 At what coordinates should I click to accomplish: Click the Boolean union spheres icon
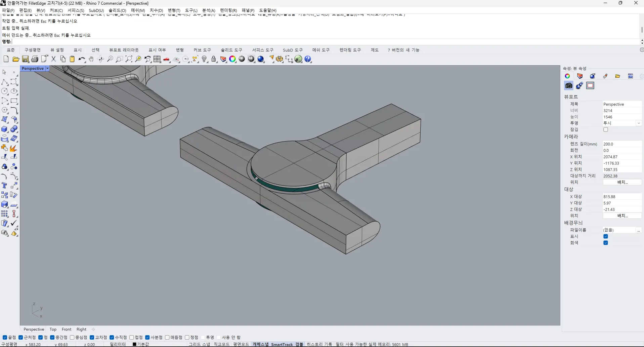(x=14, y=129)
